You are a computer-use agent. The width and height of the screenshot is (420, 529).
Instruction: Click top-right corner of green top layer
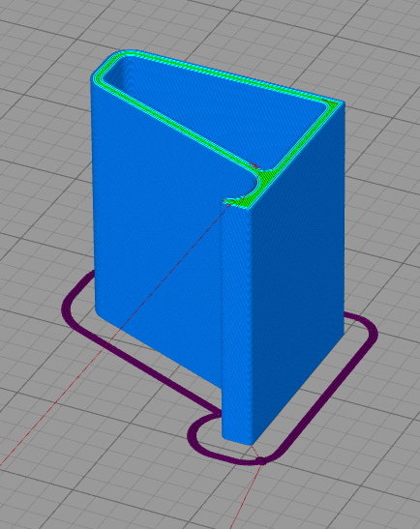tap(333, 103)
